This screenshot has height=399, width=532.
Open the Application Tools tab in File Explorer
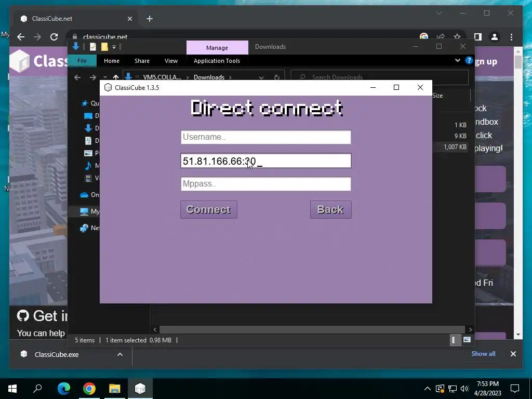217,61
